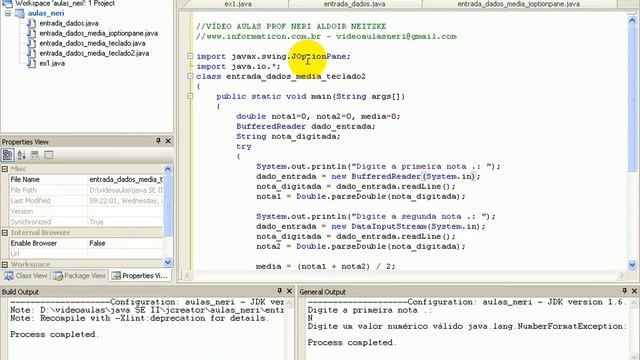The height and width of the screenshot is (360, 640).
Task: Close the General Output panel
Action: tap(634, 291)
